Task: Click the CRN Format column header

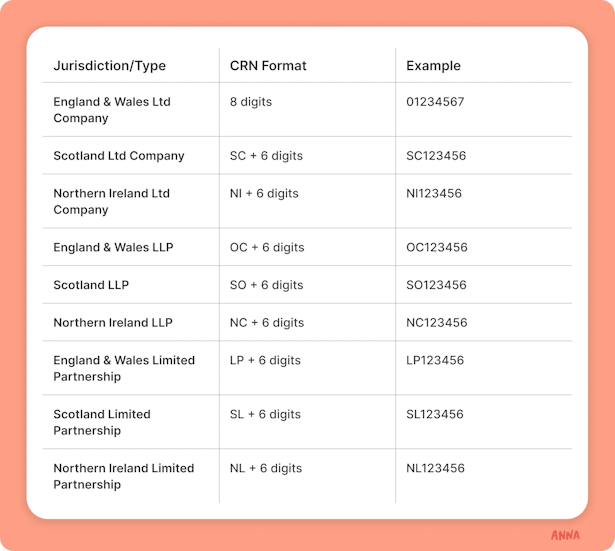Action: click(x=268, y=65)
